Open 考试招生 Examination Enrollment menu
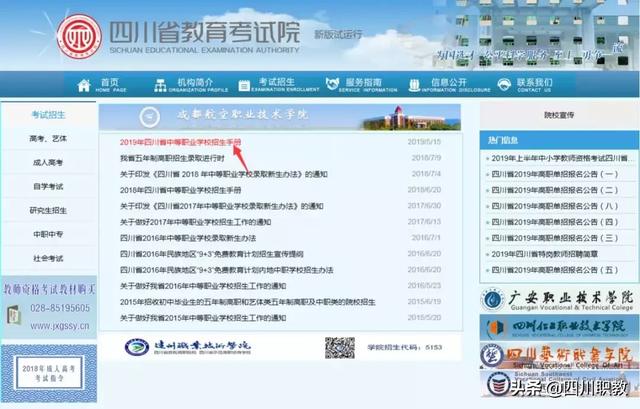640x409 pixels. (279, 85)
